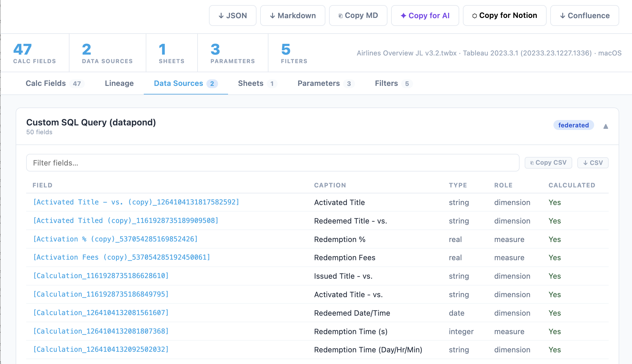Select field Calculation_1264104132081807368

click(101, 331)
